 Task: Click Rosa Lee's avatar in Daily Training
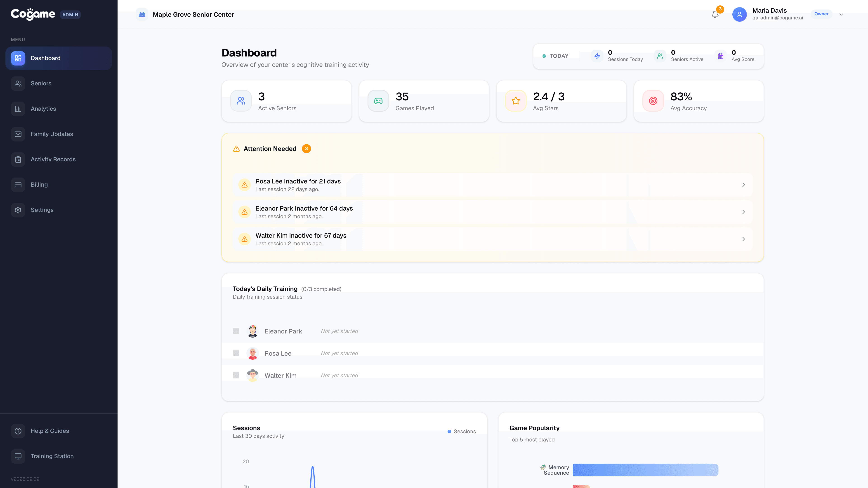(x=253, y=353)
